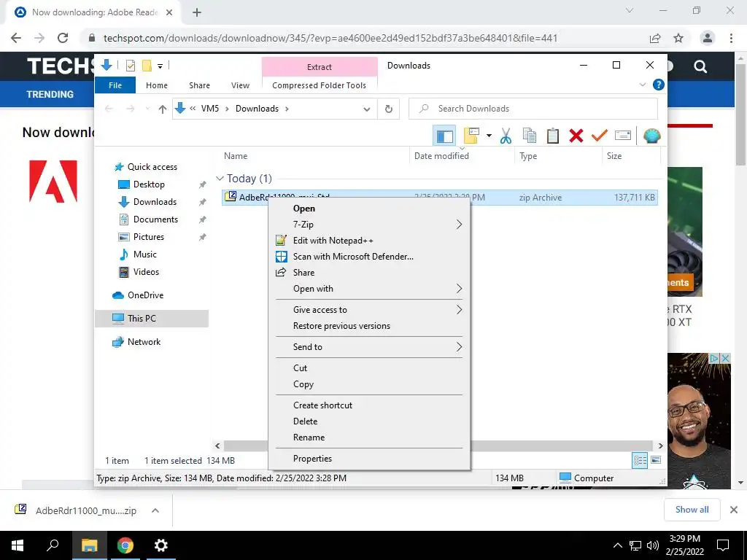Select Scan with Microsoft Defender

(370, 257)
